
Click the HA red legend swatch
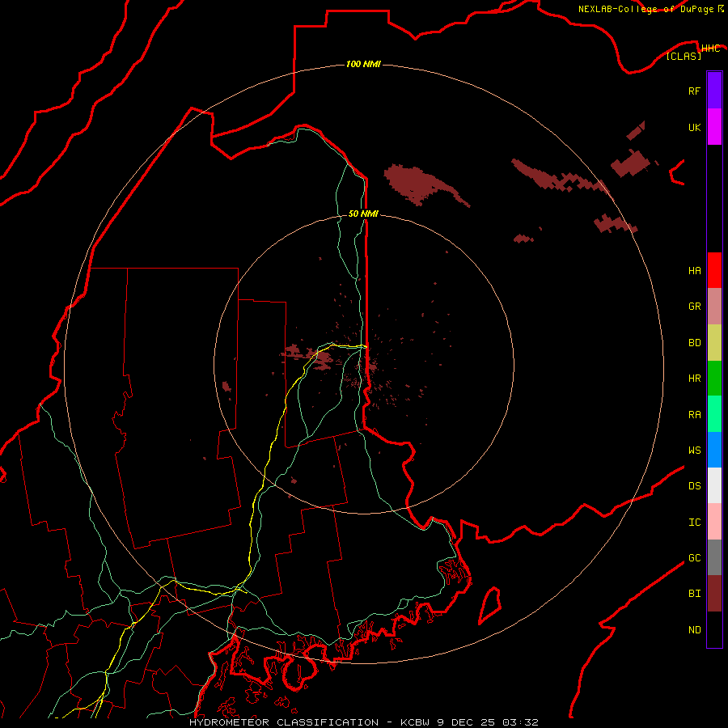tap(714, 270)
